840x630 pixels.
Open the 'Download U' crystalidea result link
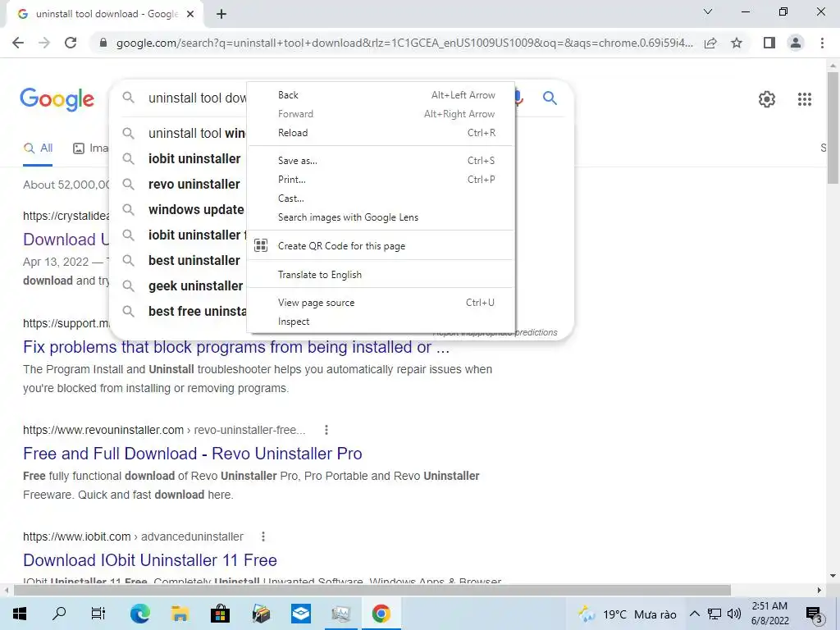click(x=66, y=239)
